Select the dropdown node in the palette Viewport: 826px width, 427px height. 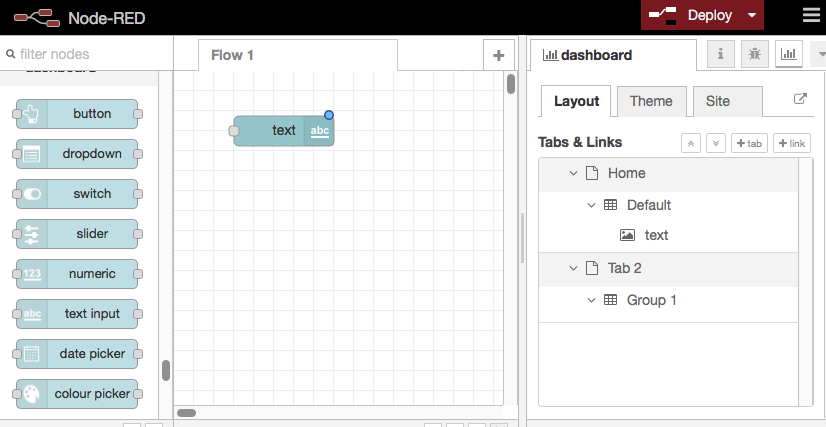pyautogui.click(x=77, y=154)
